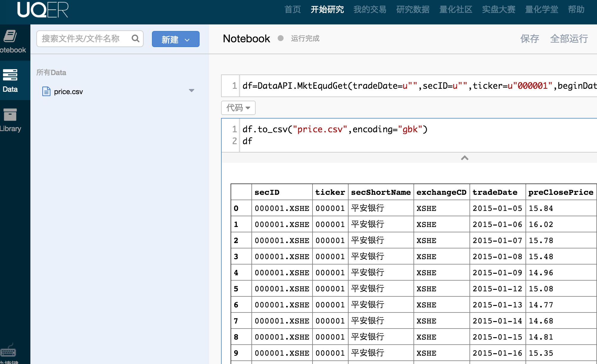Click the 保存 button
The width and height of the screenshot is (597, 364).
pyautogui.click(x=529, y=39)
